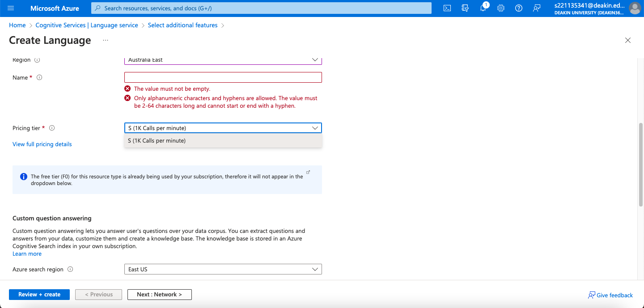This screenshot has height=308, width=644.
Task: Close the Create Language blade
Action: 628,40
